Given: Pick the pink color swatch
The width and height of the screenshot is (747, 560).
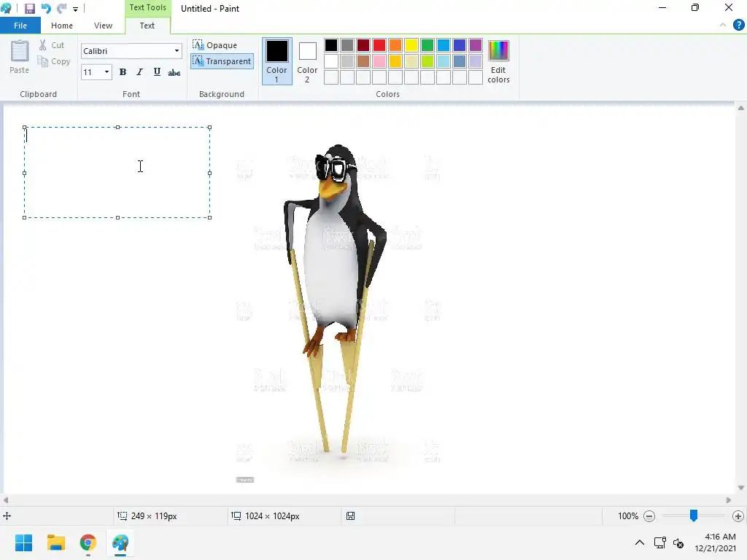Looking at the screenshot, I should click(x=379, y=61).
